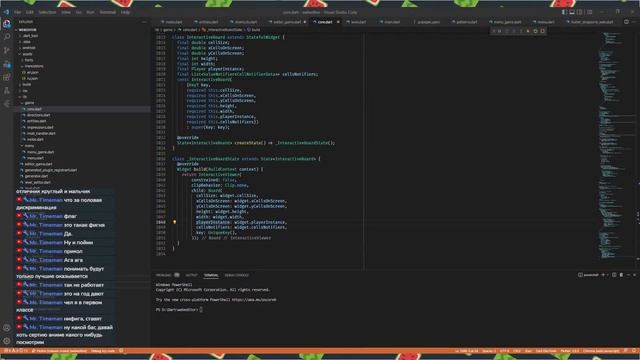Switch to the editor_game.dart editor tab
The height and width of the screenshot is (360, 640).
point(287,22)
